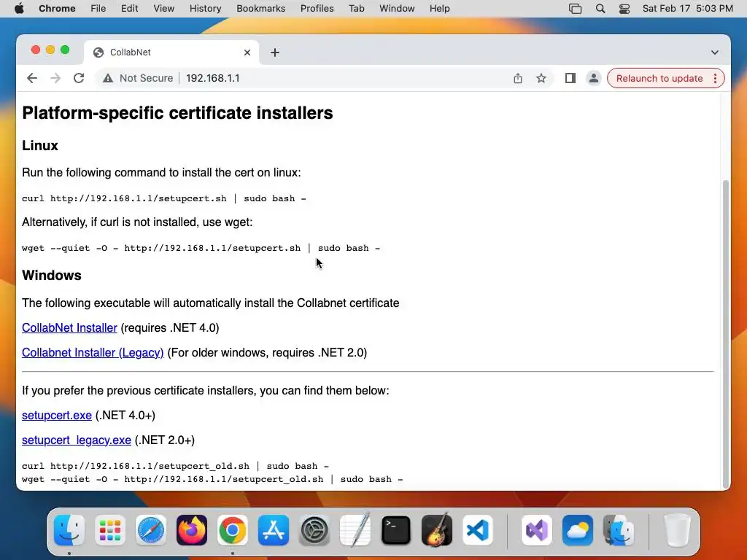The width and height of the screenshot is (747, 560).
Task: Open the Apple menu
Action: coord(19,9)
